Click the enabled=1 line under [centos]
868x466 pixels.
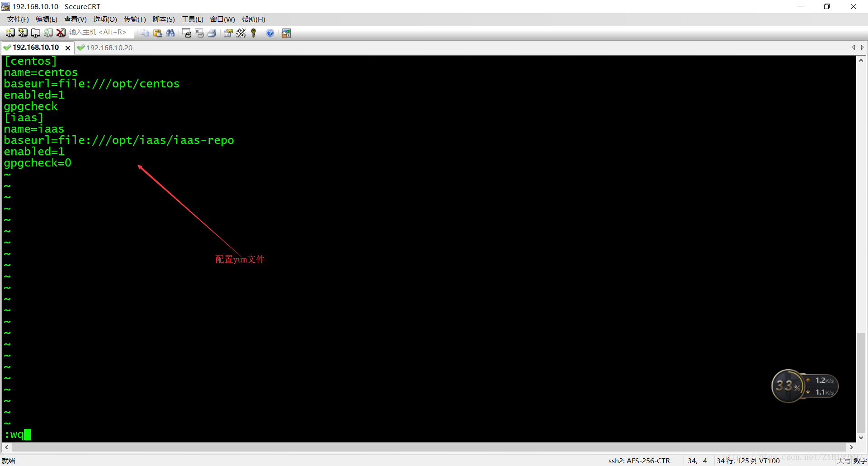point(34,95)
